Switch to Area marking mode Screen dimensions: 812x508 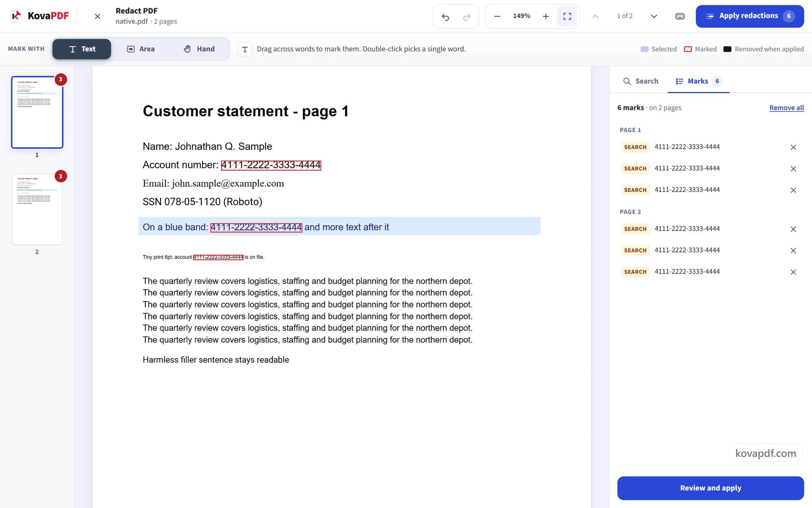[141, 49]
